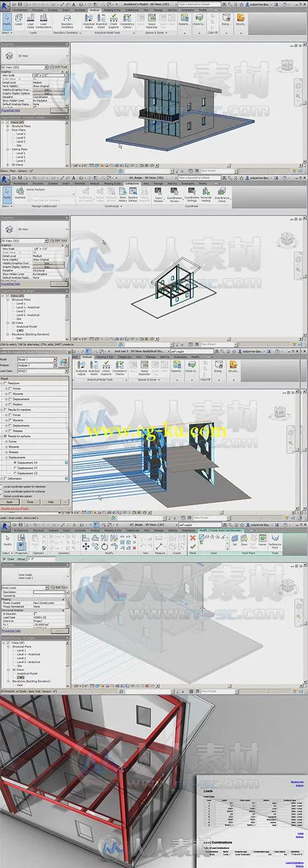Screen dimensions: 308x868
Task: Toggle the Chain checkbox in 07_Begin options bar
Action: coord(4,559)
